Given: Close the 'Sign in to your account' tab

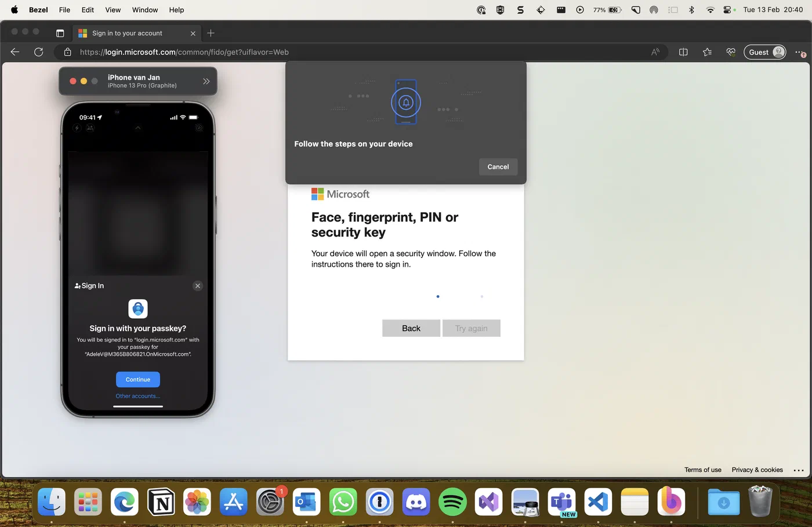Looking at the screenshot, I should pos(193,34).
